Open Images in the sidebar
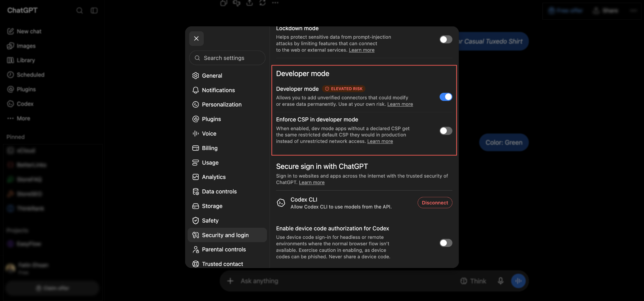Viewport: 644px width, 301px height. (21, 46)
